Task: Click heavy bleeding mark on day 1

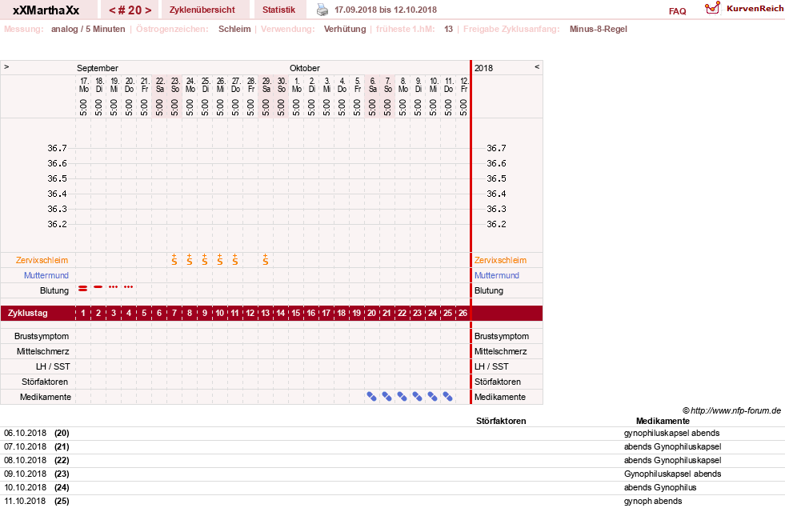Action: (83, 288)
